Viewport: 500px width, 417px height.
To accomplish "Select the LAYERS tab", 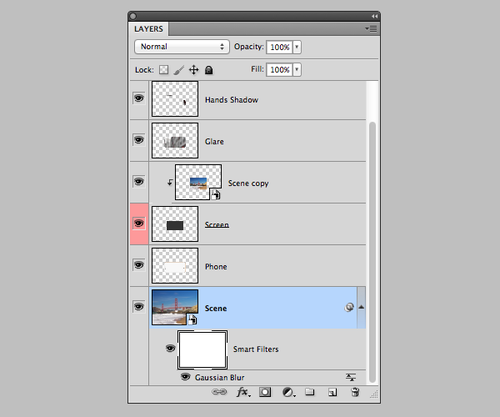I will tap(149, 29).
